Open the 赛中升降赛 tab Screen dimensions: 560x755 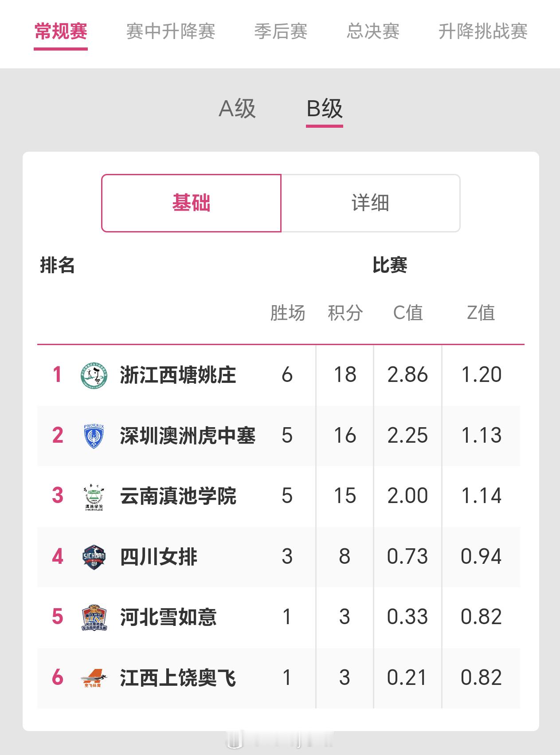(171, 31)
